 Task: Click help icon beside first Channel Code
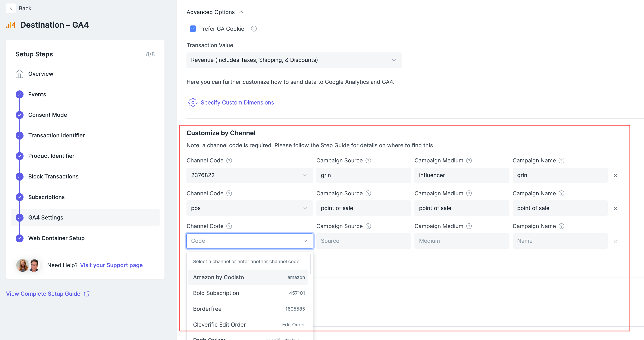[229, 160]
